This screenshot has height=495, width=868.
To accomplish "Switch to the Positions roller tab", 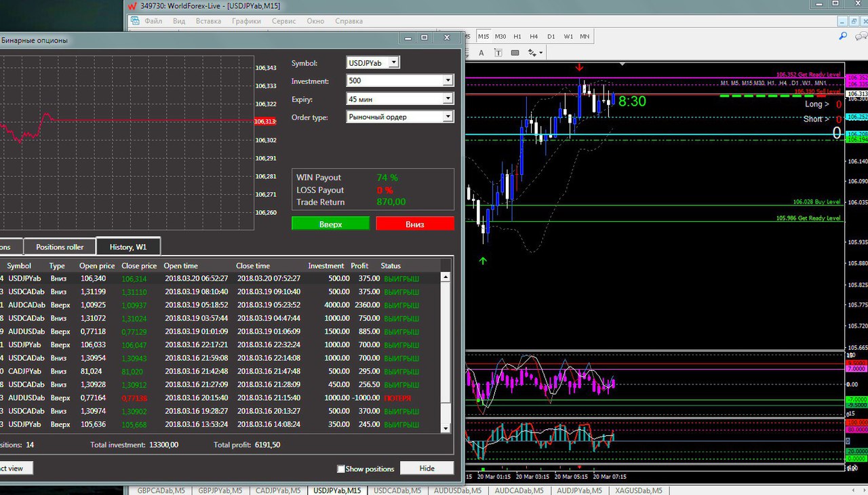I will 60,247.
